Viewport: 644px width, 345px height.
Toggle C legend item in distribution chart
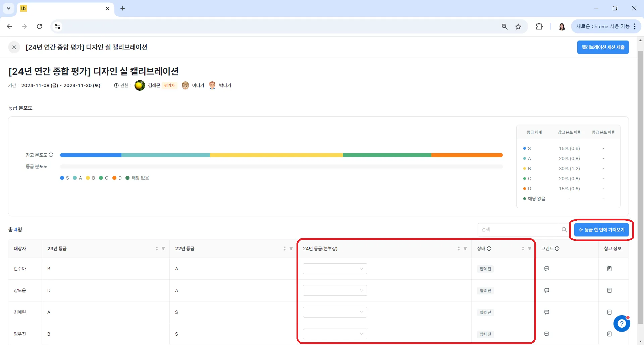point(104,178)
